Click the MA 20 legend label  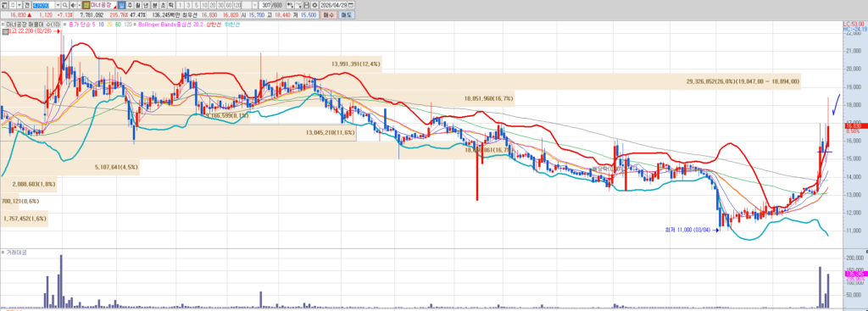pos(109,25)
